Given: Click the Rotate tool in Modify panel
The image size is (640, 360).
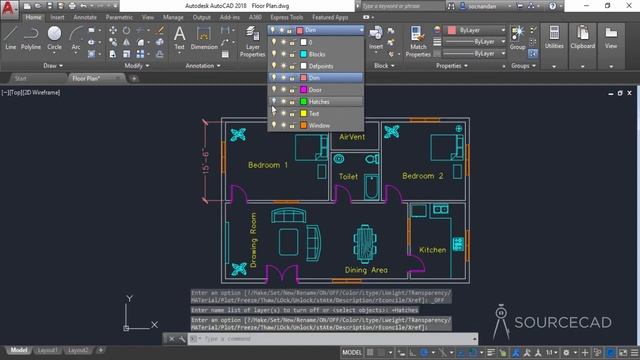Looking at the screenshot, I should [127, 31].
